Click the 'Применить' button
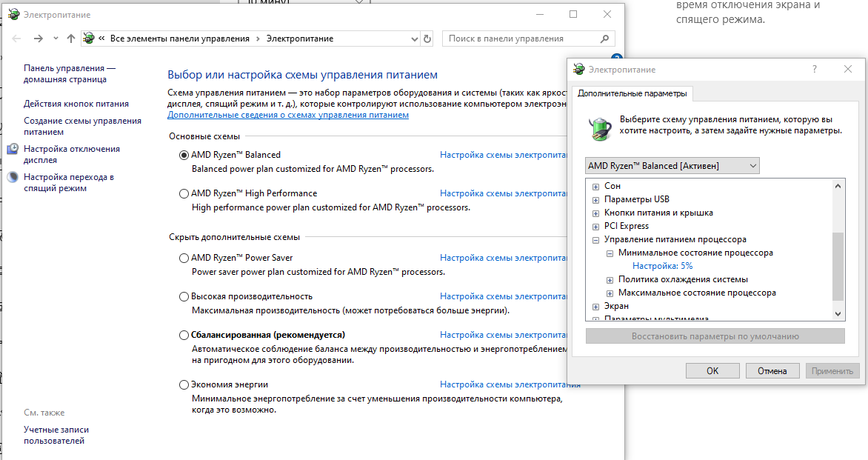This screenshot has height=460, width=868. point(832,371)
